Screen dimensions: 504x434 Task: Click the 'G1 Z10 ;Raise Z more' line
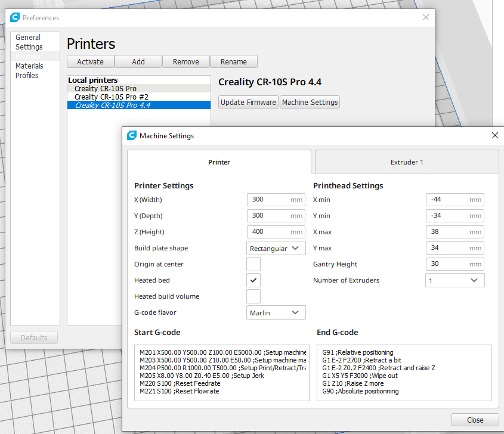[353, 383]
